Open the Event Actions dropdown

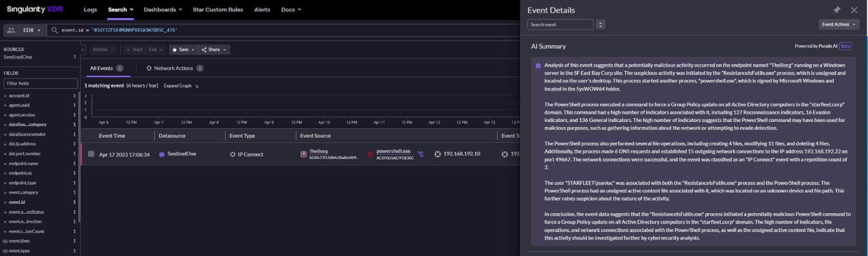pos(839,24)
